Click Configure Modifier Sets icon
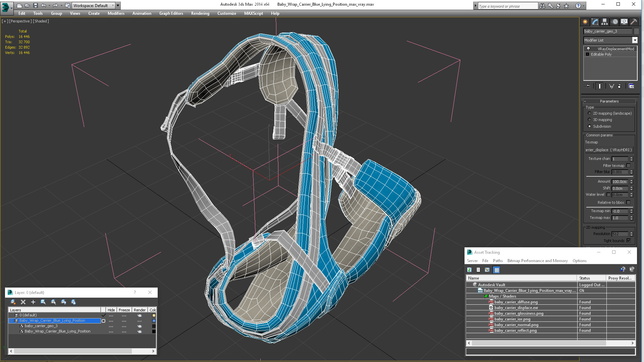This screenshot has height=362, width=644. coord(631,86)
